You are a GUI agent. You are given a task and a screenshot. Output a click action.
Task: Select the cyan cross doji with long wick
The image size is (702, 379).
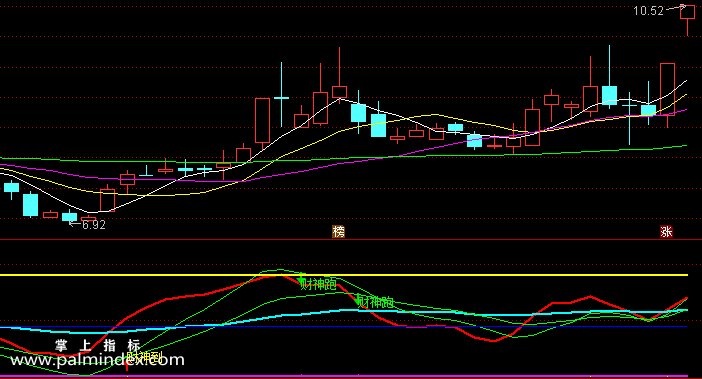point(281,97)
